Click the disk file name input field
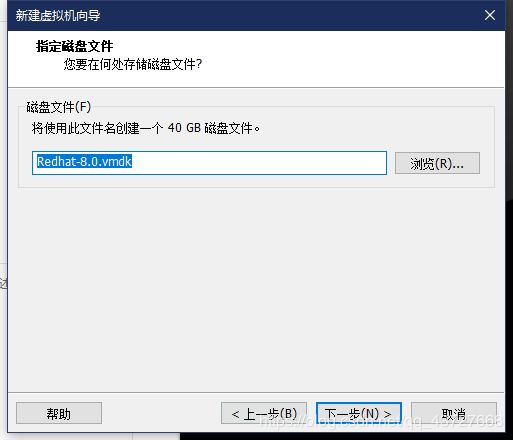Viewport: 513px width, 440px height. (209, 163)
